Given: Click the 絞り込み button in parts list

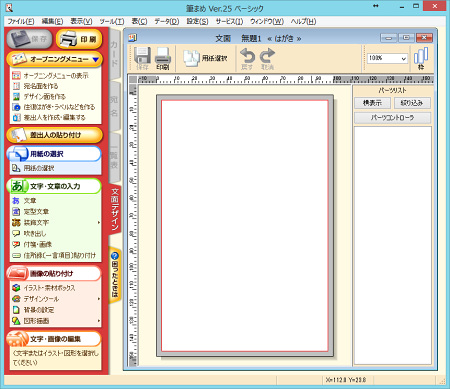Looking at the screenshot, I should click(412, 103).
